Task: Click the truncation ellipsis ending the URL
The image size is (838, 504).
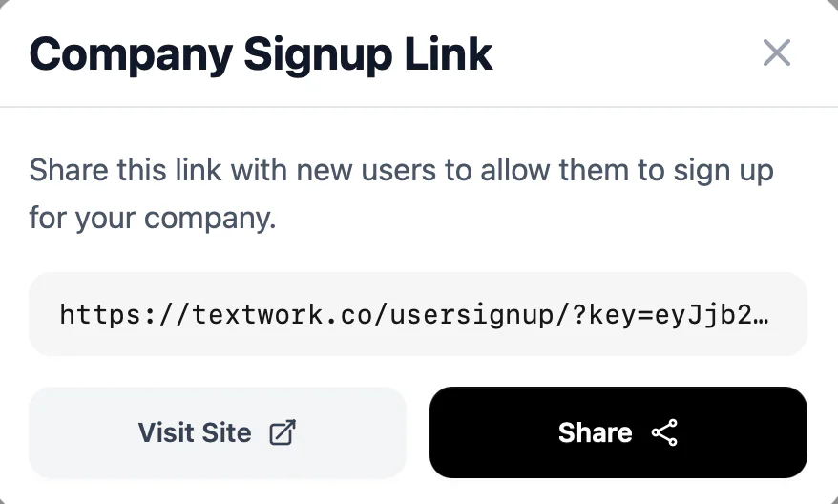Action: (762, 314)
